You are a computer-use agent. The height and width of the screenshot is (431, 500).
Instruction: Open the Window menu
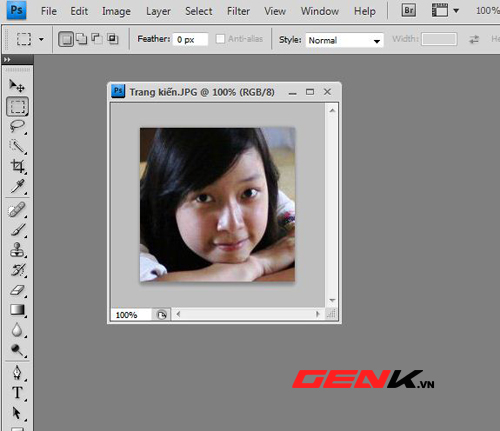coord(319,11)
